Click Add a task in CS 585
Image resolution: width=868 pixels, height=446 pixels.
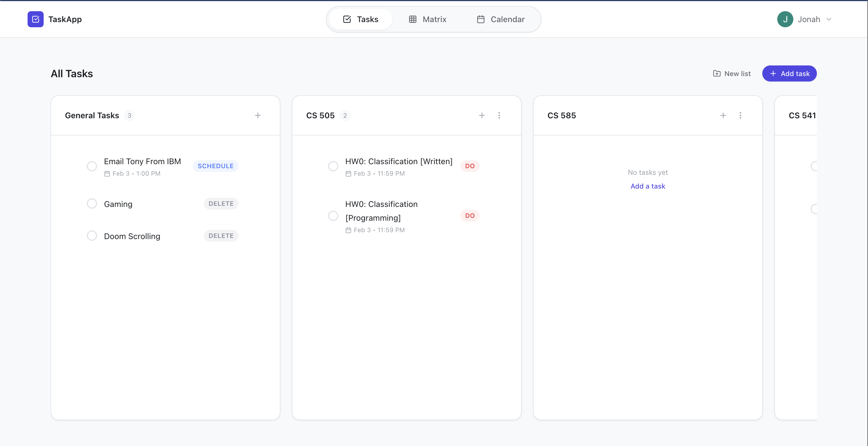pyautogui.click(x=648, y=186)
